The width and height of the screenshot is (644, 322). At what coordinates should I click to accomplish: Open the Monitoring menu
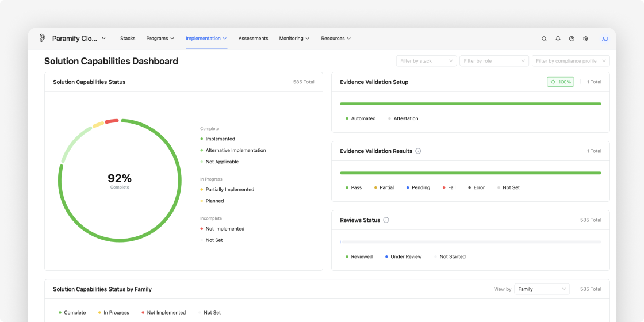point(294,38)
